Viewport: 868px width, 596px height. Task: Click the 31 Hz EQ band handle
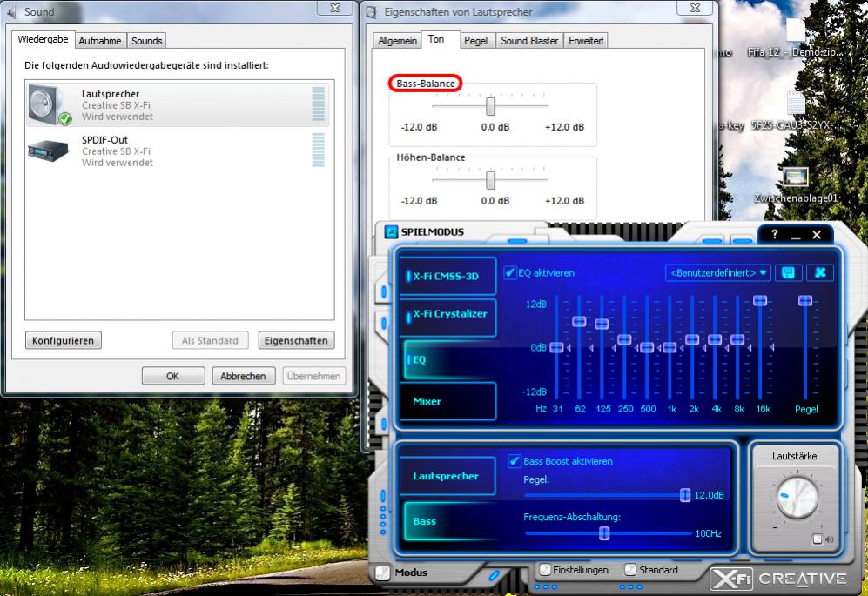[x=557, y=347]
